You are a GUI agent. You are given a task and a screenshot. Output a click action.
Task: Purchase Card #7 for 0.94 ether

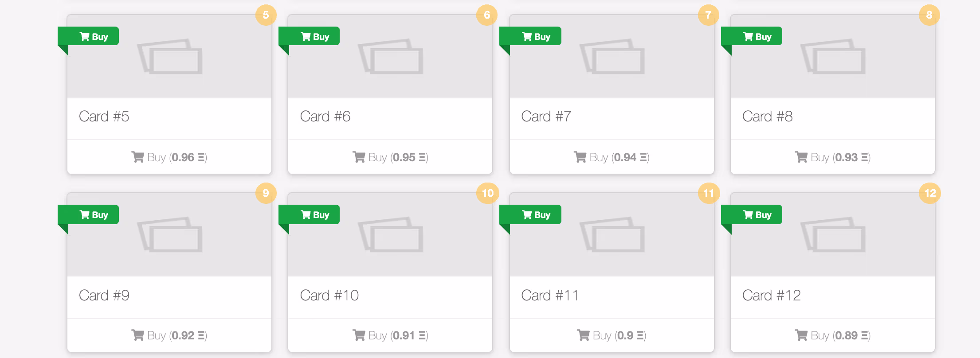tap(612, 157)
